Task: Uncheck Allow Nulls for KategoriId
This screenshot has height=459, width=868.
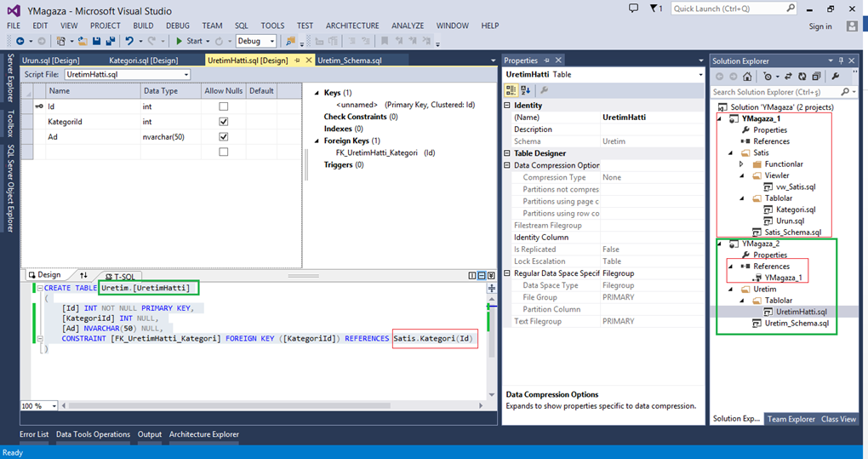Action: pyautogui.click(x=224, y=121)
